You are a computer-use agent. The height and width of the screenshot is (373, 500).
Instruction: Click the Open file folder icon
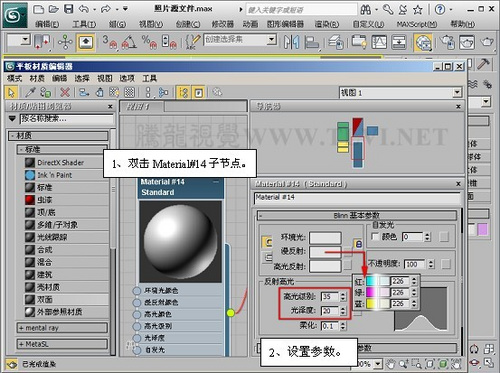click(53, 9)
